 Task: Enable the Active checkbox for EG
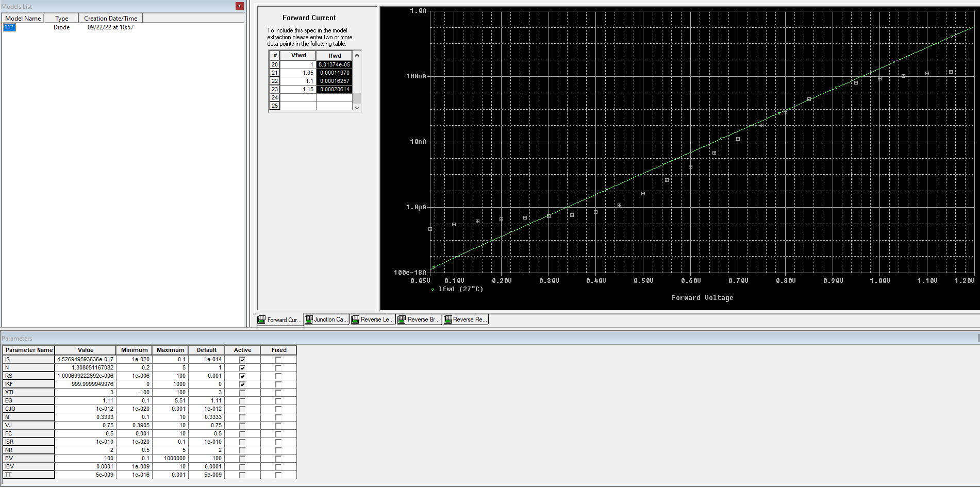(242, 401)
